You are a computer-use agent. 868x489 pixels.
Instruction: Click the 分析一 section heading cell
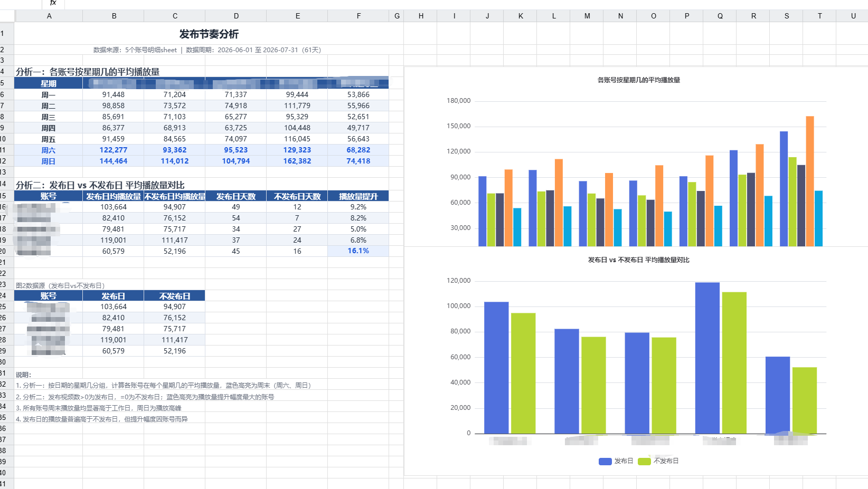tap(88, 72)
